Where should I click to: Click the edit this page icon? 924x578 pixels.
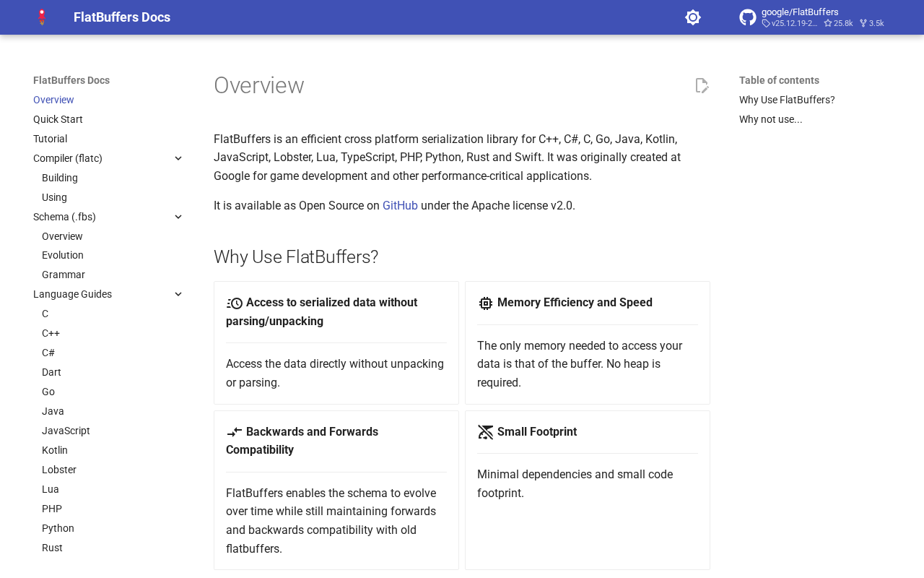coord(702,86)
